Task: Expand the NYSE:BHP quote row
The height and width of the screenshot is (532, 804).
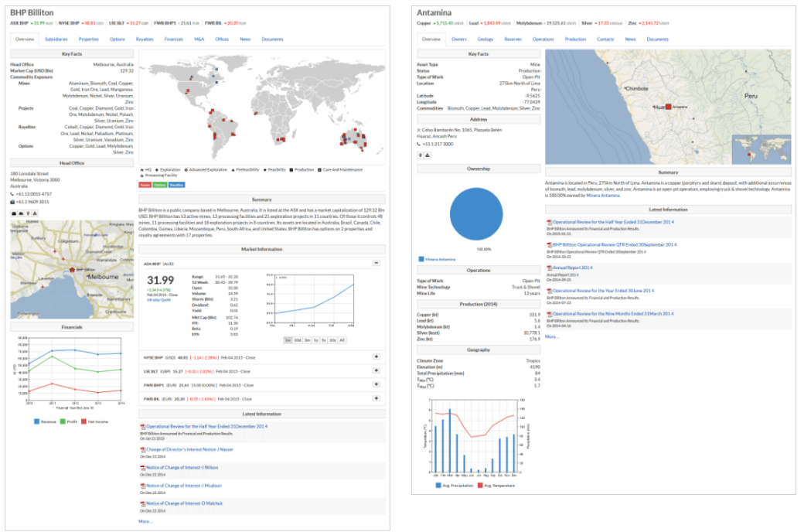Action: [x=376, y=356]
